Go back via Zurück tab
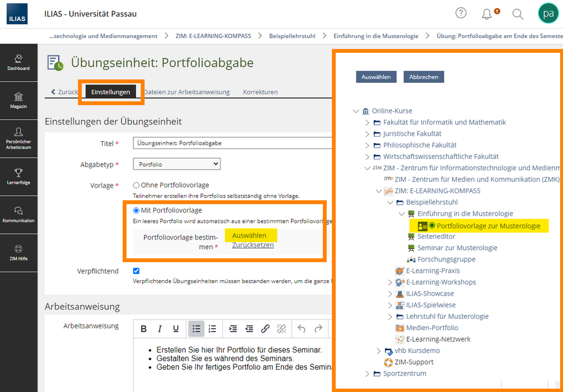 pyautogui.click(x=65, y=92)
